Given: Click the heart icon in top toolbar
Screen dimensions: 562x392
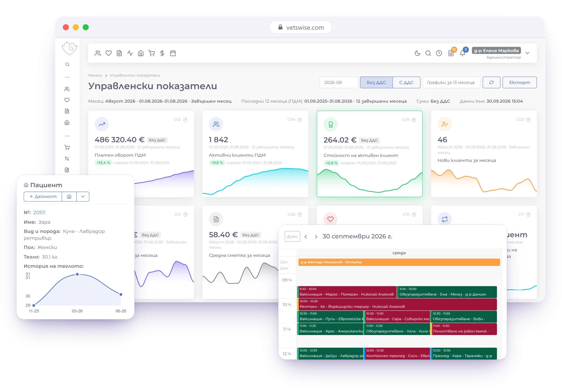Looking at the screenshot, I should tap(109, 53).
